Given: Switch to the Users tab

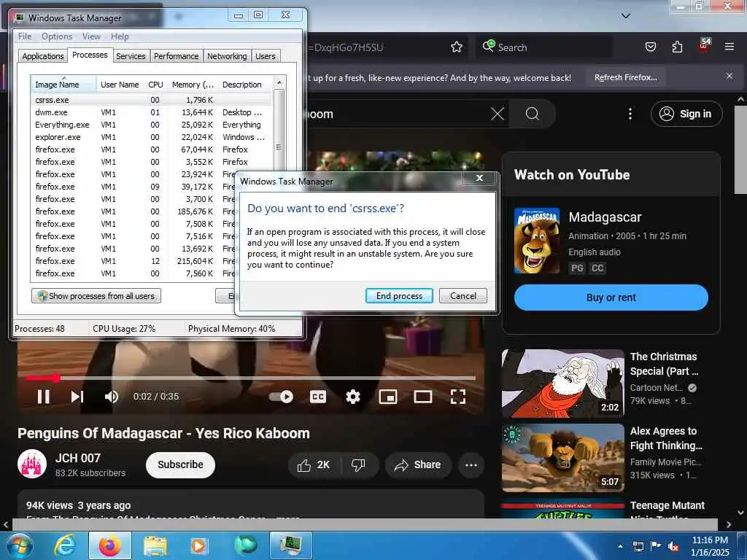Looking at the screenshot, I should [x=266, y=56].
